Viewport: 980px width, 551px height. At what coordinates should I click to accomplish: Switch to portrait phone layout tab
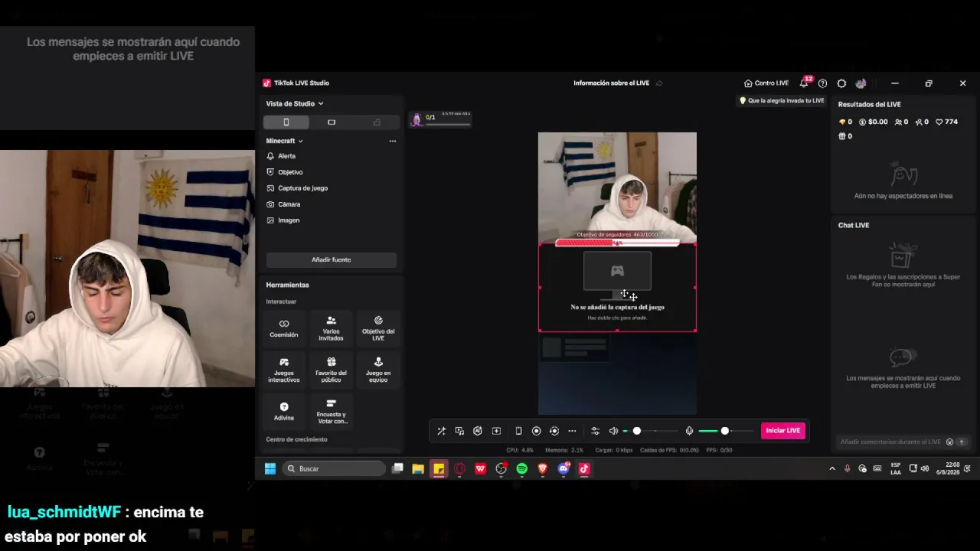pyautogui.click(x=286, y=122)
